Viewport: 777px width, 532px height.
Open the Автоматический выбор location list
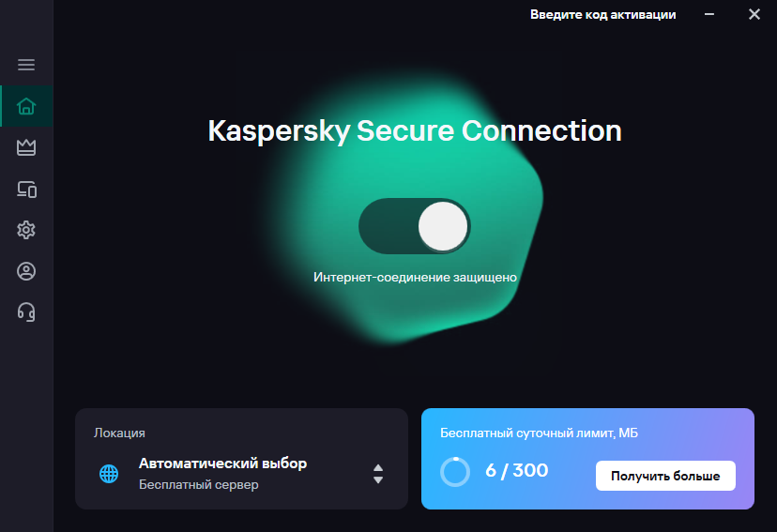pyautogui.click(x=222, y=464)
